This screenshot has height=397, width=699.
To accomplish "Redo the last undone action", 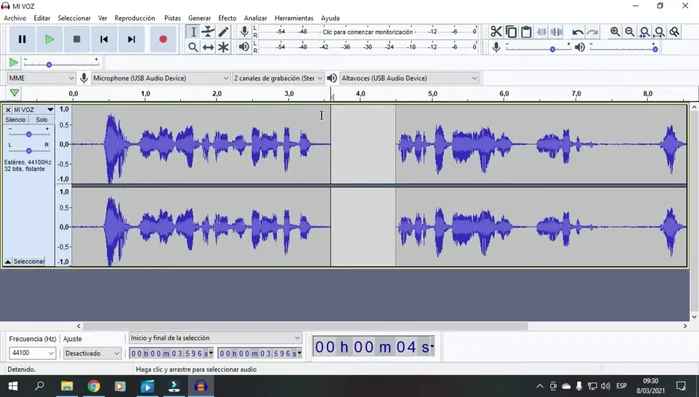I will 592,32.
